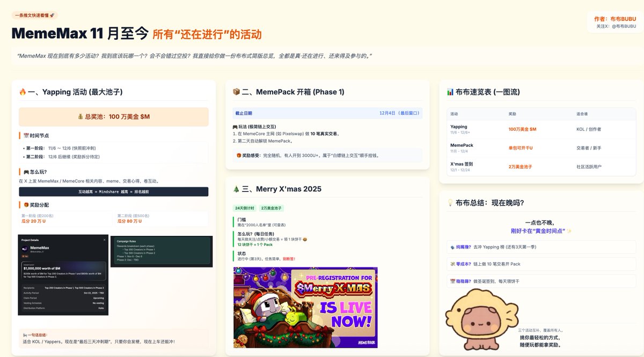Click '瓜分 80 万 U' text
Image resolution: width=644 pixels, height=357 pixels.
pyautogui.click(x=130, y=221)
